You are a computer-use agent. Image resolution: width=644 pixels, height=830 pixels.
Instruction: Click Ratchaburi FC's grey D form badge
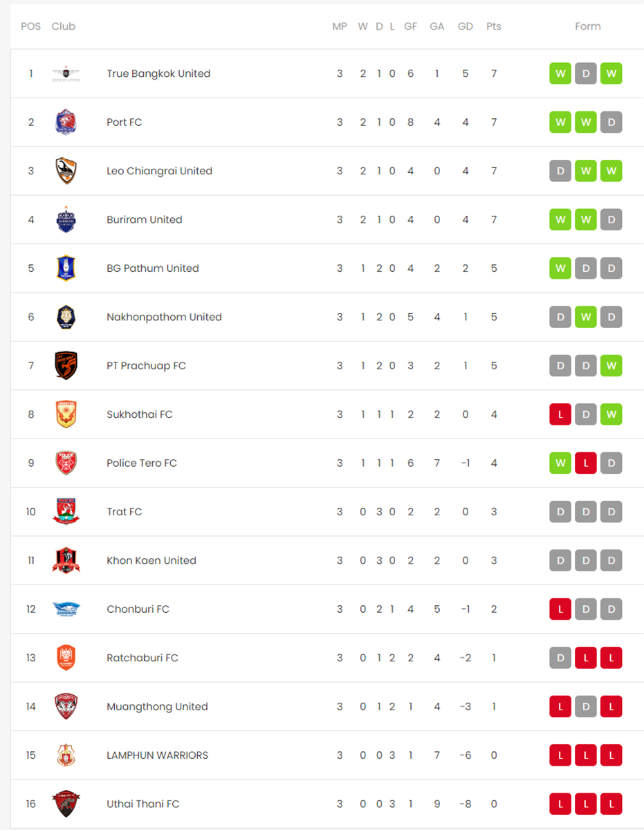[560, 658]
